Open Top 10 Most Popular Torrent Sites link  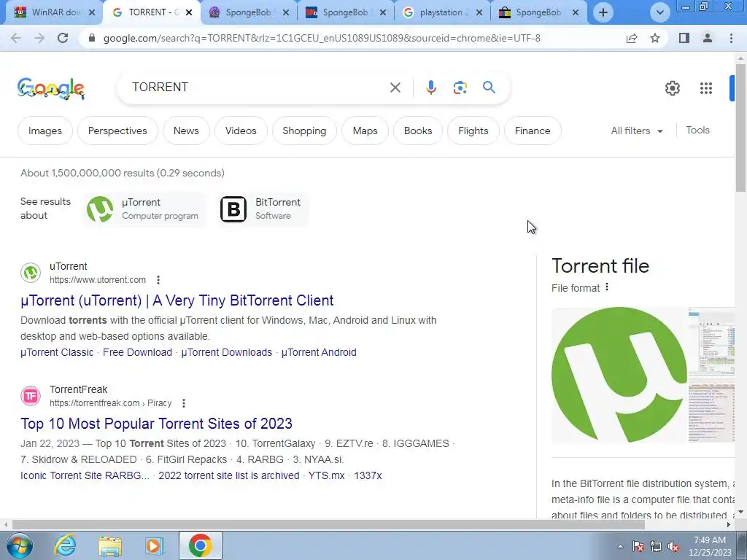(x=156, y=424)
